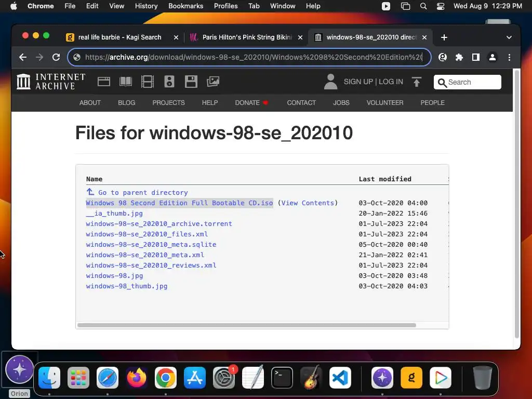Image resolution: width=532 pixels, height=399 pixels.
Task: Reload the page
Action: 56,57
